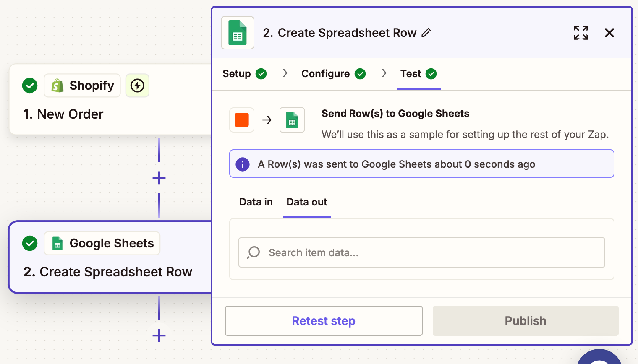Select the 2. Create Spreadsheet Row step card
This screenshot has width=638, height=364.
110,257
